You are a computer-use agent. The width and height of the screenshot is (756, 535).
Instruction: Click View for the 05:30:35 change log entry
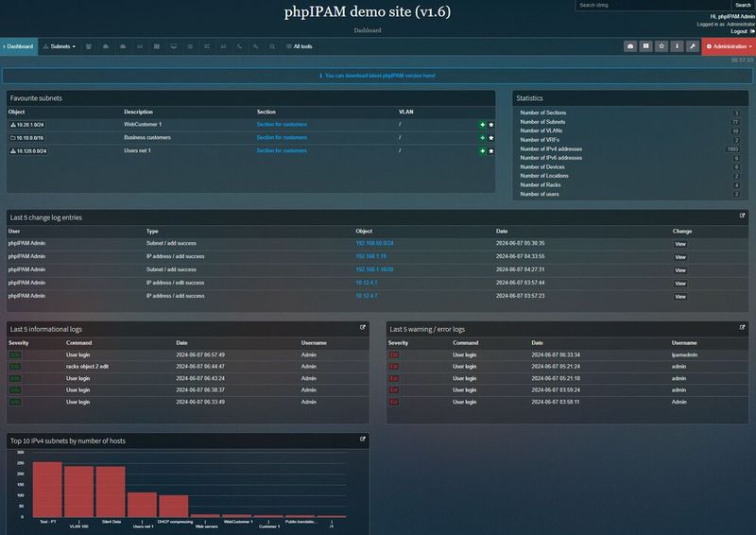pyautogui.click(x=680, y=244)
